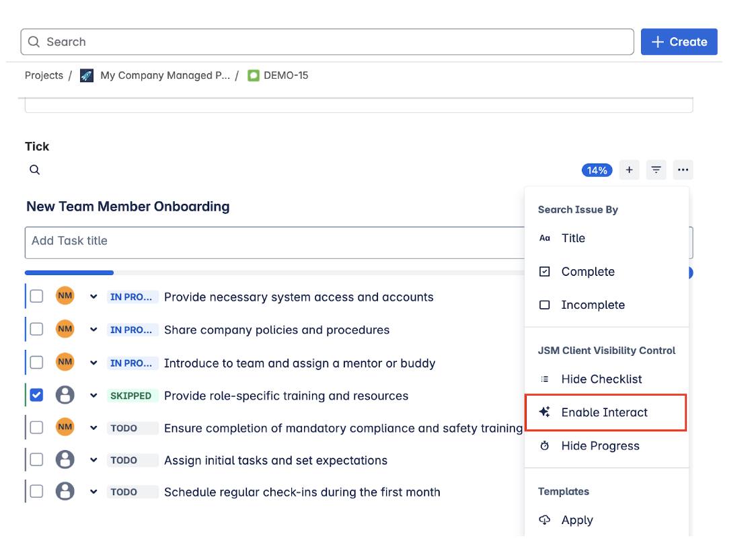
Task: Click the plus icon to add checklist item
Action: (x=629, y=170)
